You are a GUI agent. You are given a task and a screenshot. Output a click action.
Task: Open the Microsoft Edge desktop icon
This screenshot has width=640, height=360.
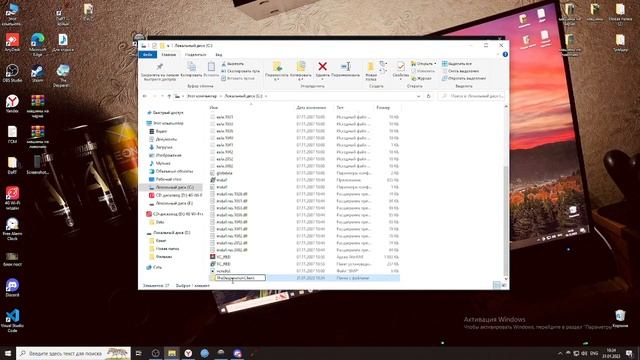38,44
